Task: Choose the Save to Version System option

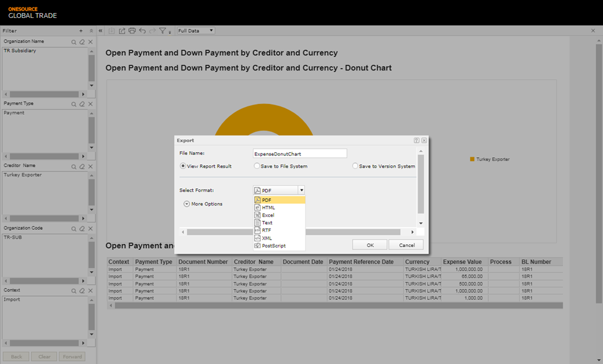Action: [355, 166]
